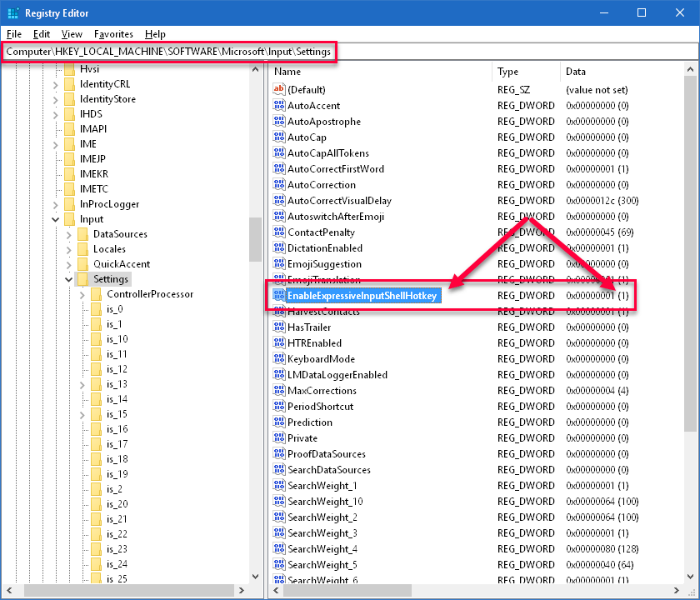Image resolution: width=700 pixels, height=600 pixels.
Task: Click the DWORD icon beside AutoAccent
Action: pyautogui.click(x=279, y=105)
